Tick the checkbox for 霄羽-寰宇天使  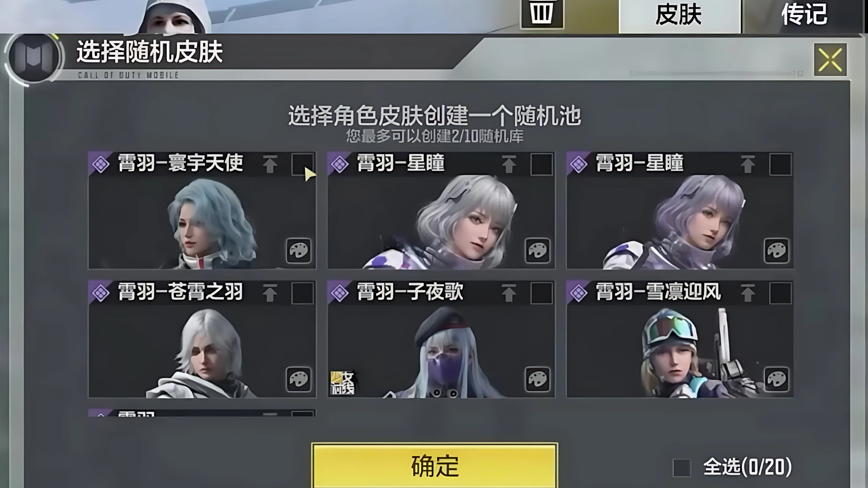[302, 164]
